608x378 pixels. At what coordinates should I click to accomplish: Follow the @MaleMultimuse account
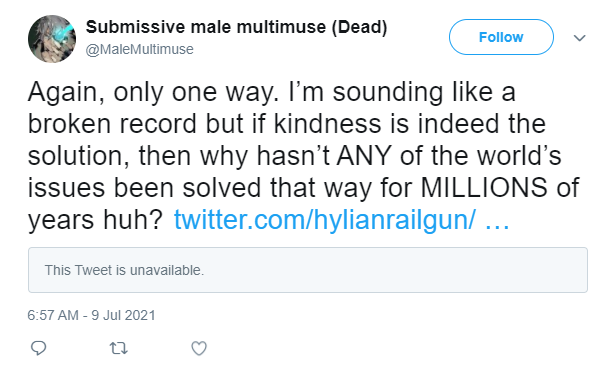point(501,37)
